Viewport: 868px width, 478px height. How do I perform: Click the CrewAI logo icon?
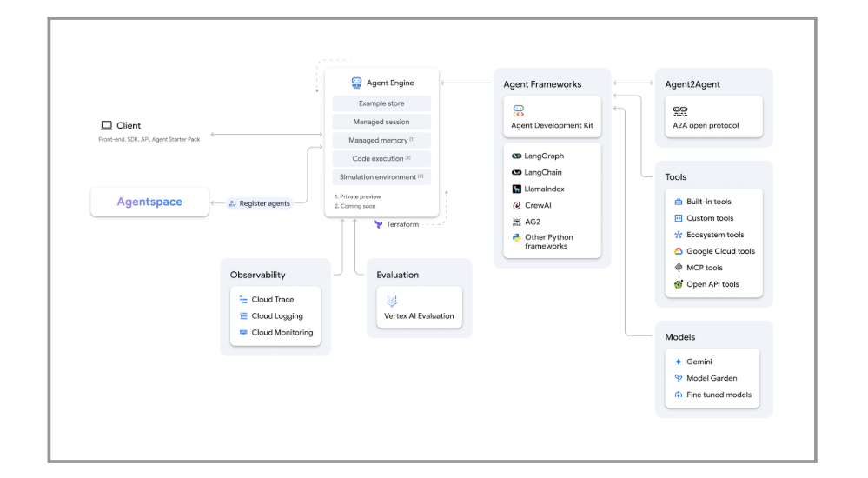click(x=516, y=205)
